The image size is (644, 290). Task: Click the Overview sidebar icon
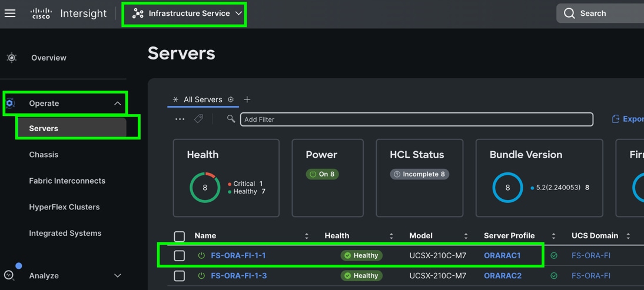click(12, 58)
